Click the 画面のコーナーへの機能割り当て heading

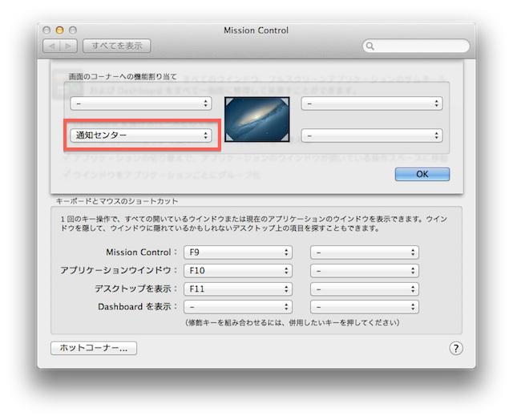pos(123,76)
